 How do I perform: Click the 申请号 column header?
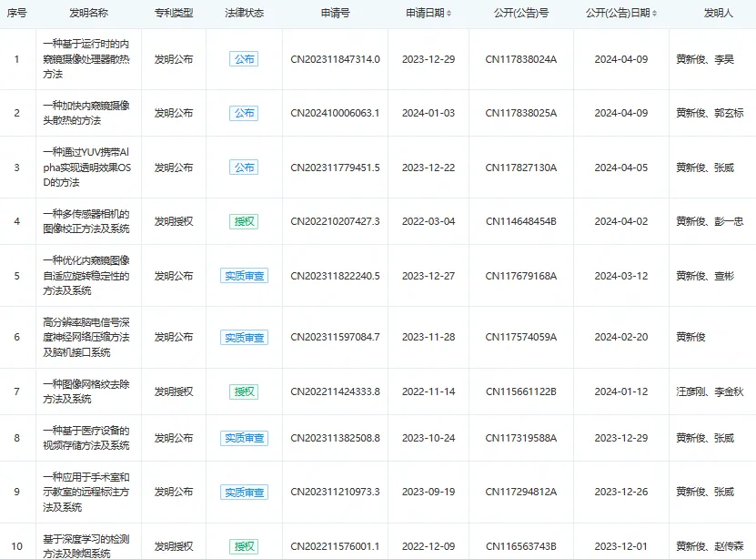[x=335, y=13]
